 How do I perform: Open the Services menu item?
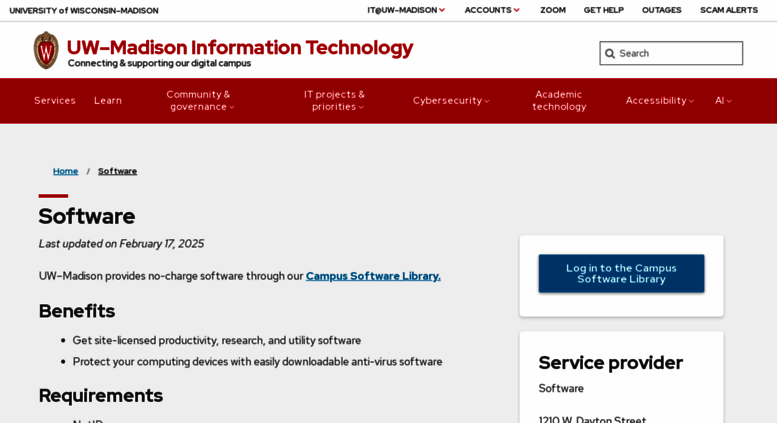tap(55, 101)
